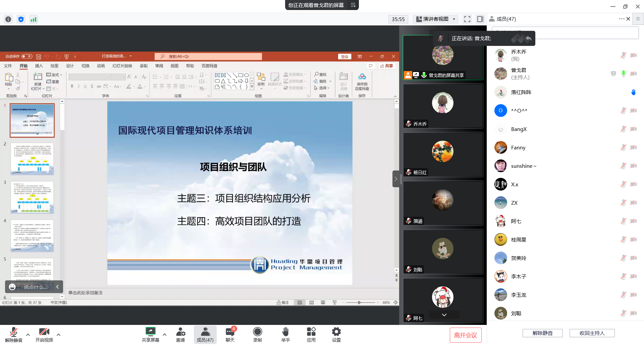Click Save to Baidu Netdisk icon
The image size is (644, 345).
362,82
